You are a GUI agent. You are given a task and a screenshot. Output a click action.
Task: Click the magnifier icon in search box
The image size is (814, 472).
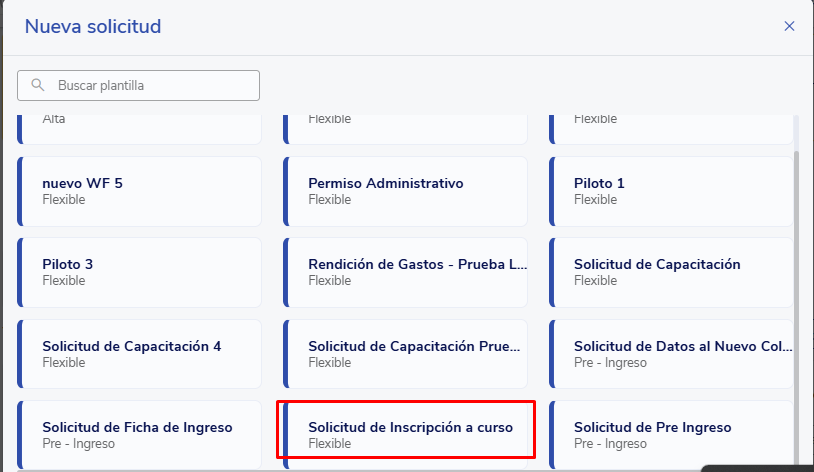coord(38,86)
